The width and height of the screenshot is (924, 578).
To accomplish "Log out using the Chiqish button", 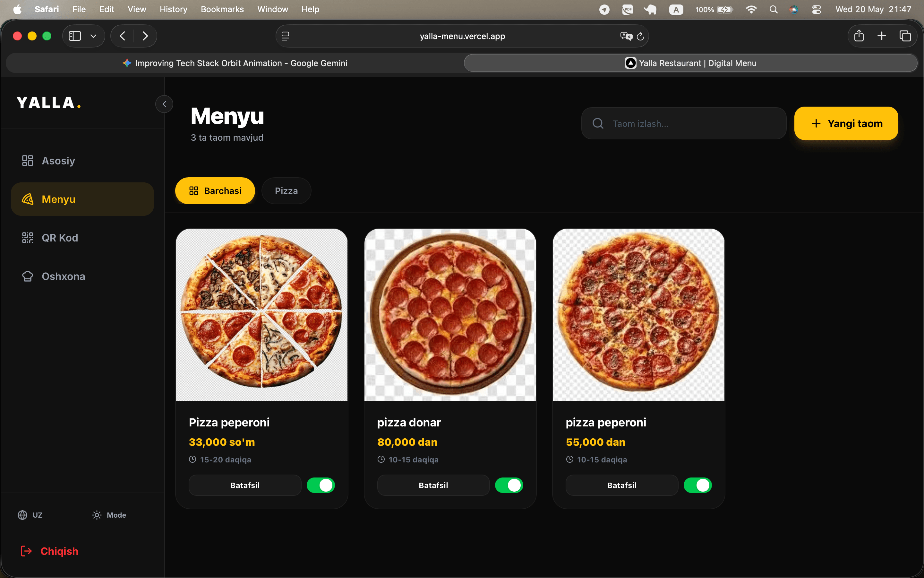I will click(50, 551).
